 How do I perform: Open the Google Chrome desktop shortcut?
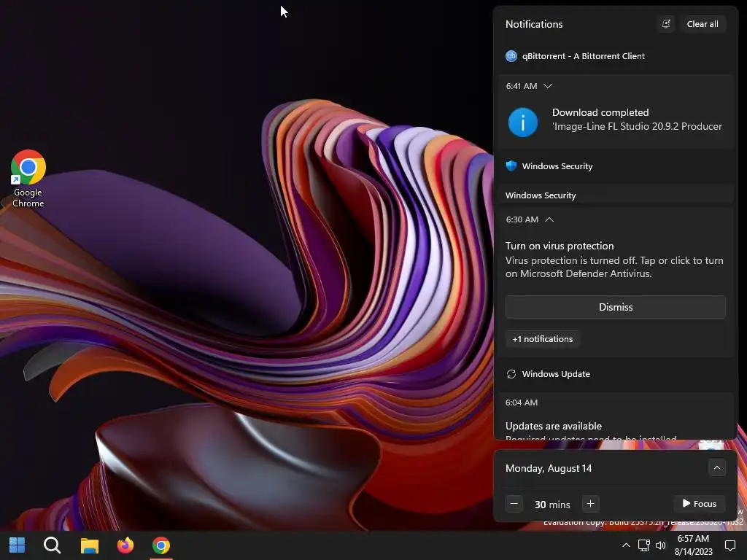(28, 179)
